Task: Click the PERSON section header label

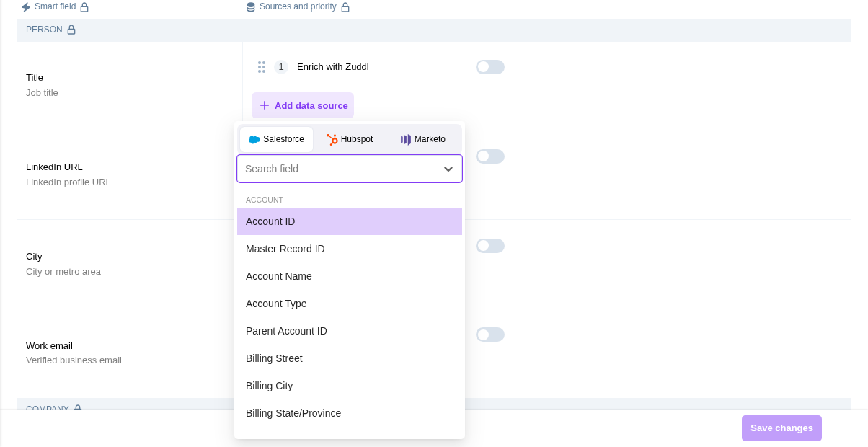Action: pos(44,30)
